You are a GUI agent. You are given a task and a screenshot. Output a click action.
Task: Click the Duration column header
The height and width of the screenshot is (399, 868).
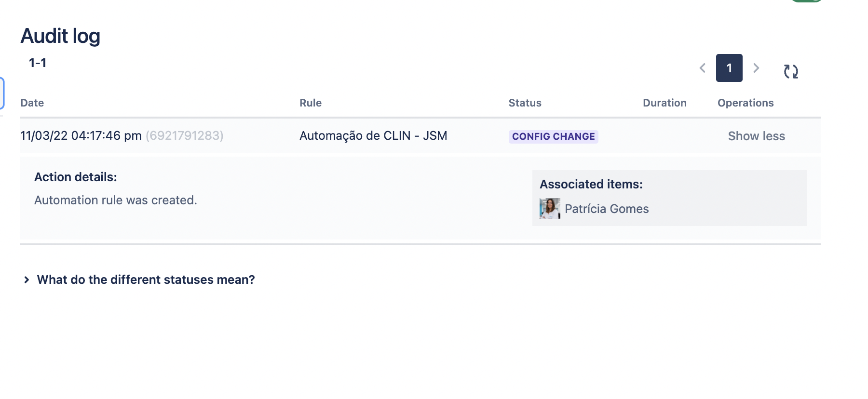click(x=665, y=103)
